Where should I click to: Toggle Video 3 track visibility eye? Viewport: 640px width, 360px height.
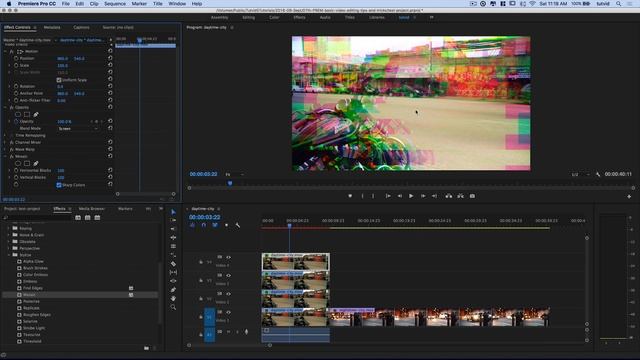229,276
